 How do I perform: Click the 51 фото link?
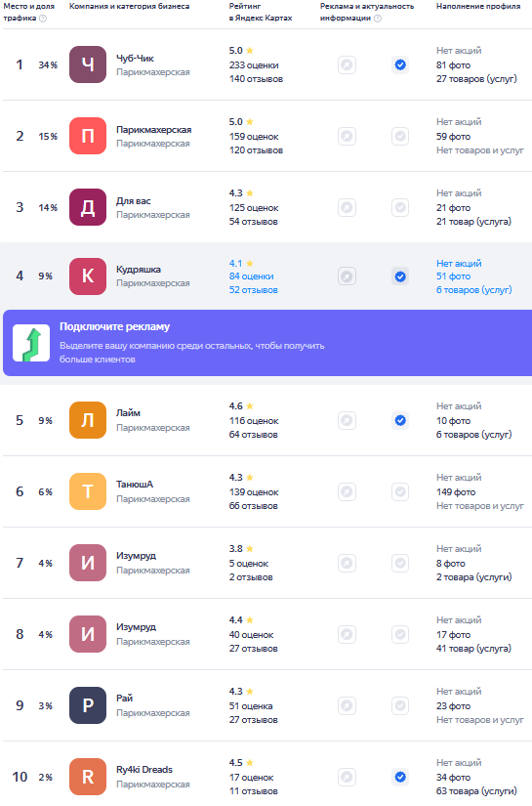(454, 276)
